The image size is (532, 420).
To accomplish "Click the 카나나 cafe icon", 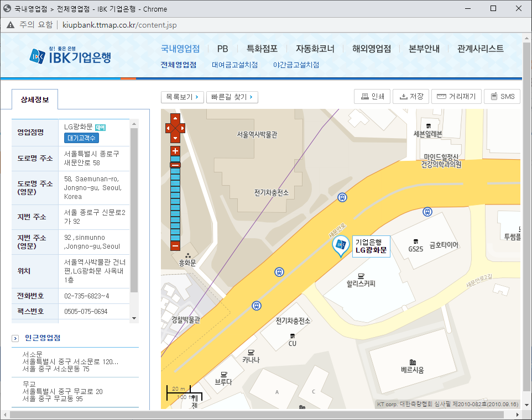I will (251, 352).
